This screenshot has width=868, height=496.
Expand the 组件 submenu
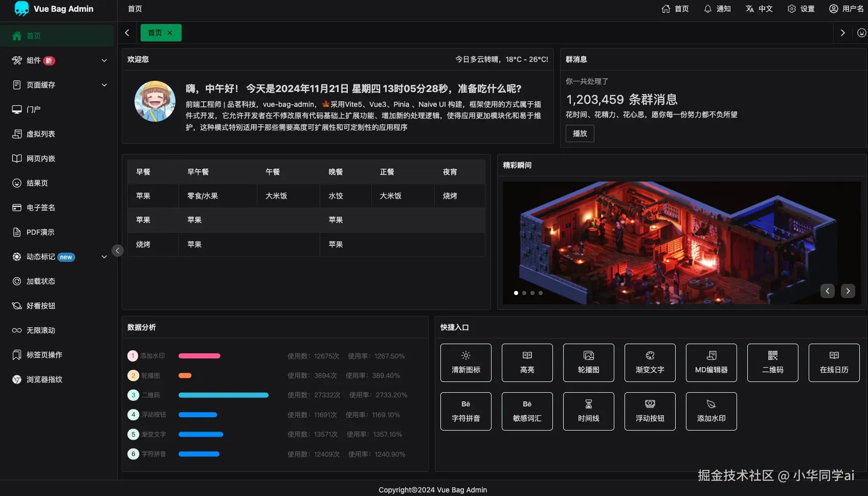coord(104,60)
